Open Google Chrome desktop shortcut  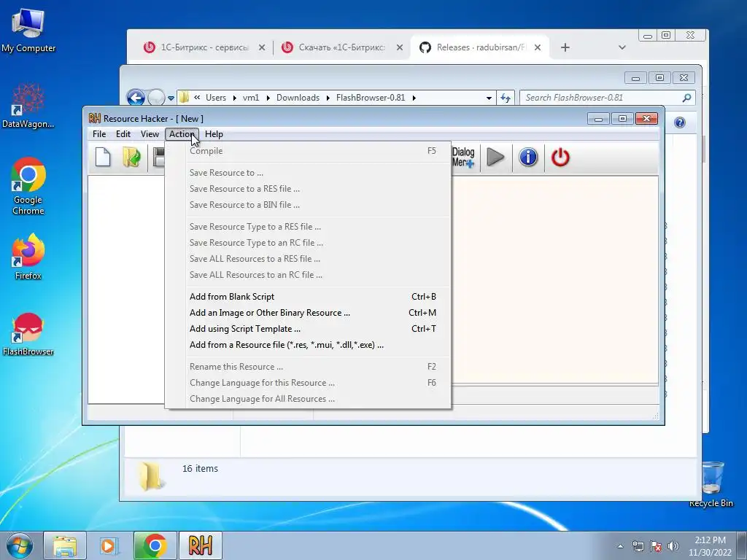[x=28, y=186]
